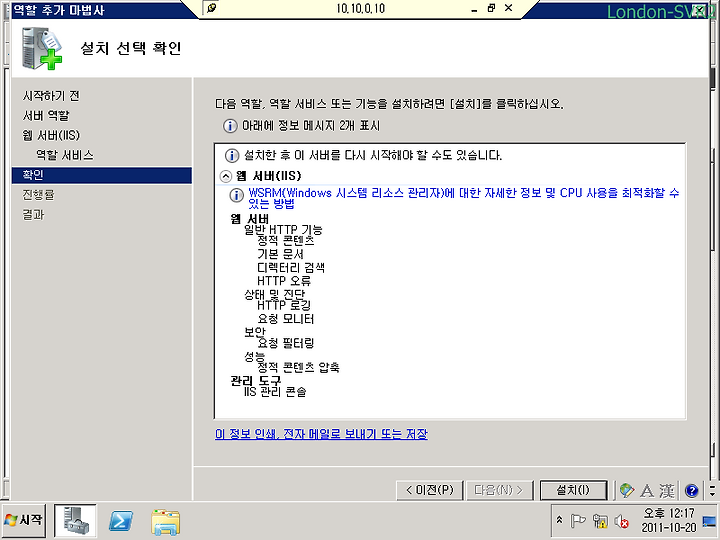Open the Action Center flag tray icon
Screen dimensions: 720x540
[578, 521]
